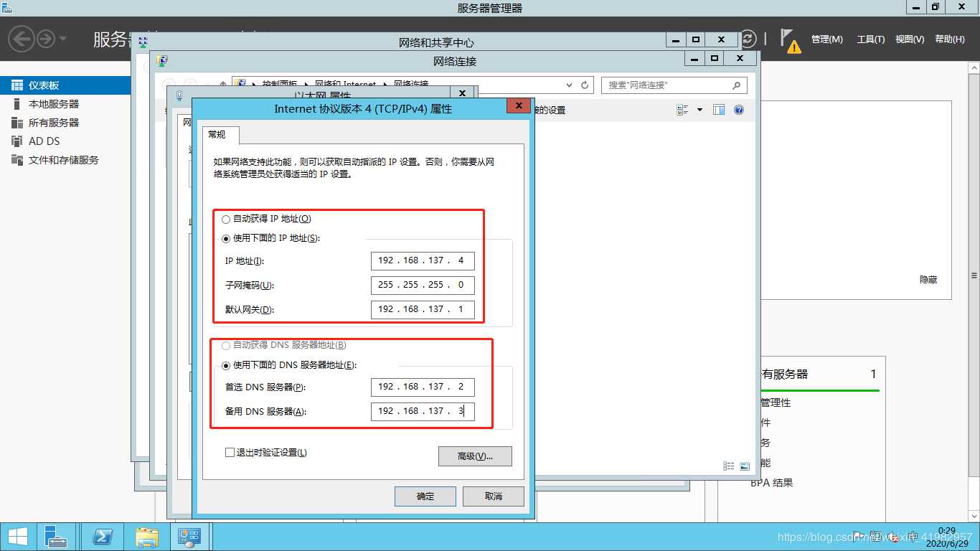The image size is (980, 551).
Task: Click 取消 in the IPv4 dialog
Action: click(x=494, y=496)
